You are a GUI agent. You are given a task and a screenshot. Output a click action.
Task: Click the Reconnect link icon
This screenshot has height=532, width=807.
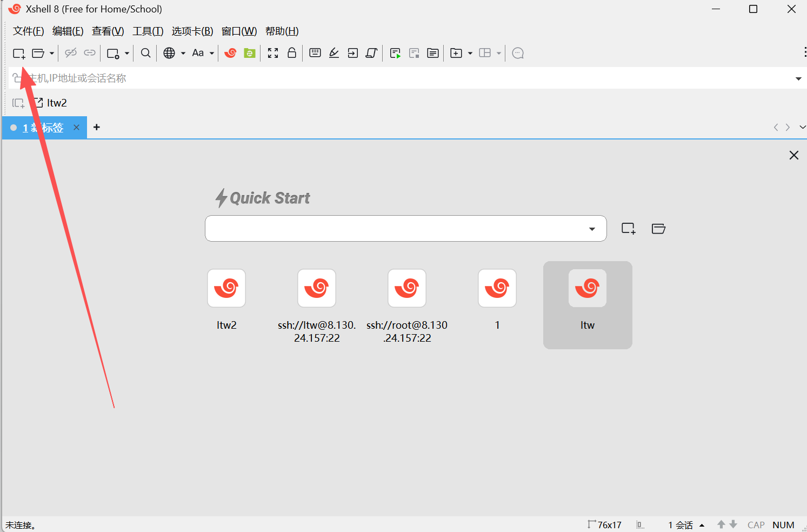(x=90, y=53)
